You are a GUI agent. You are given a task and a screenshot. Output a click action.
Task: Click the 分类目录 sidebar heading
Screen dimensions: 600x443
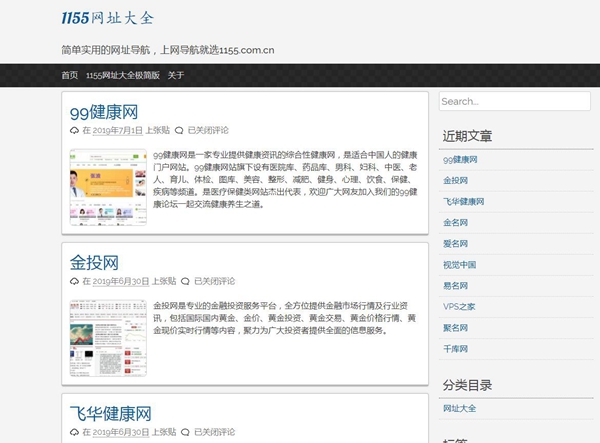pyautogui.click(x=467, y=385)
